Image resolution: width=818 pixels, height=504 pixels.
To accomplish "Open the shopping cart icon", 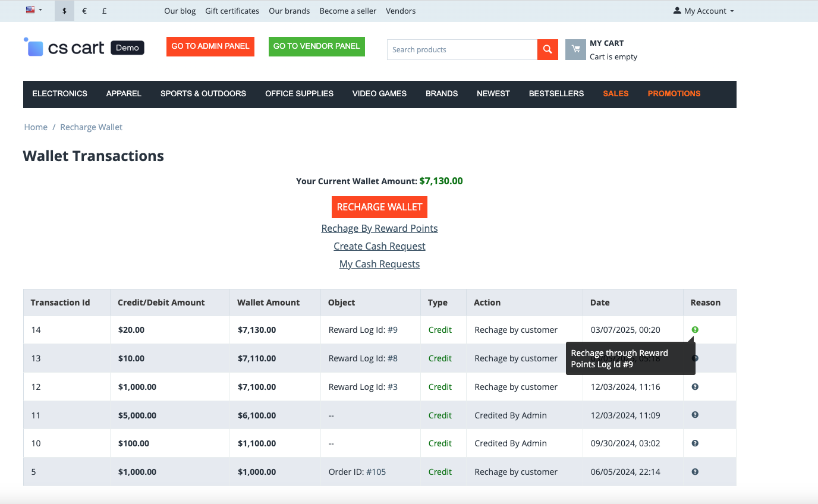I will click(x=575, y=50).
